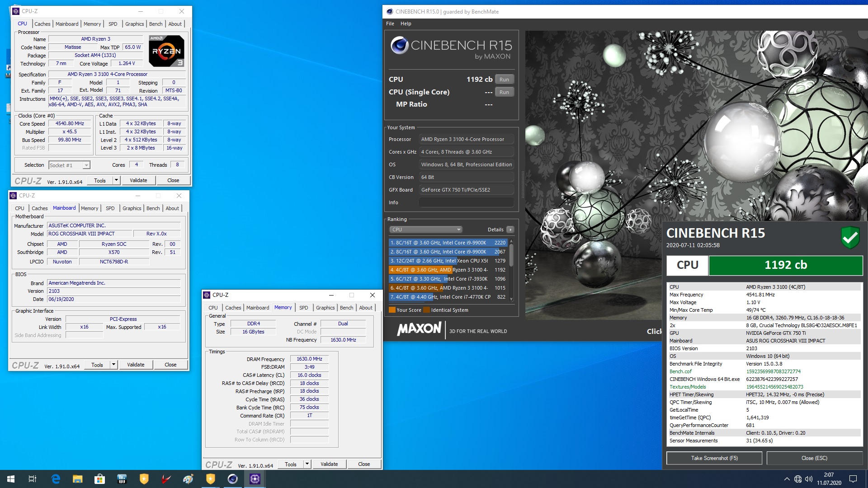Open Bench tab in top CPU-Z window
Viewport: 868px width, 488px height.
click(156, 24)
